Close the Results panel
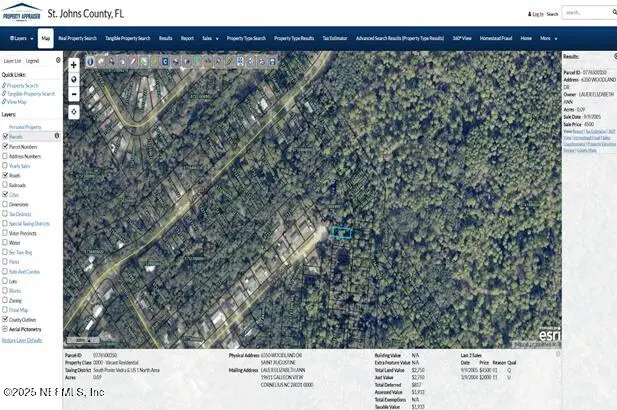The image size is (617, 410). click(615, 56)
